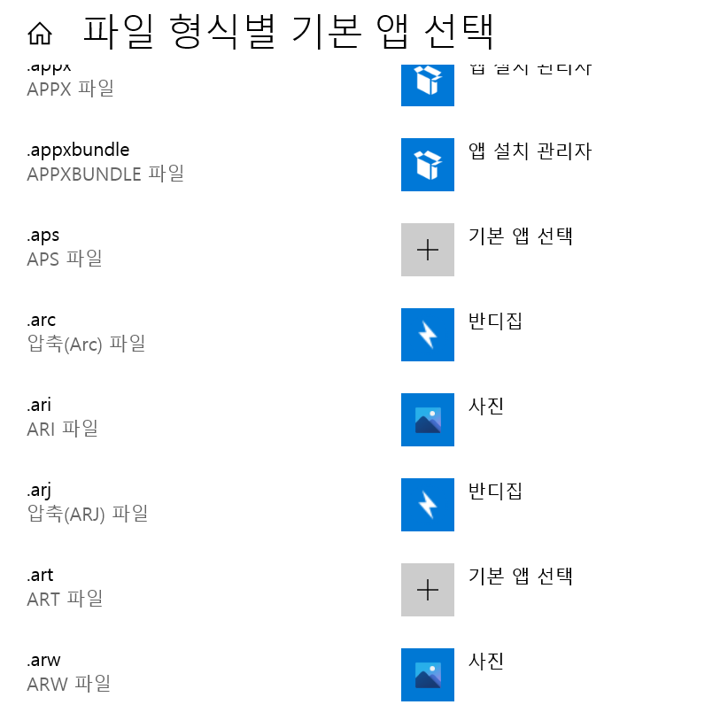The image size is (728, 728).
Task: Click the Bandizip lightning icon for .arc
Action: click(x=427, y=334)
